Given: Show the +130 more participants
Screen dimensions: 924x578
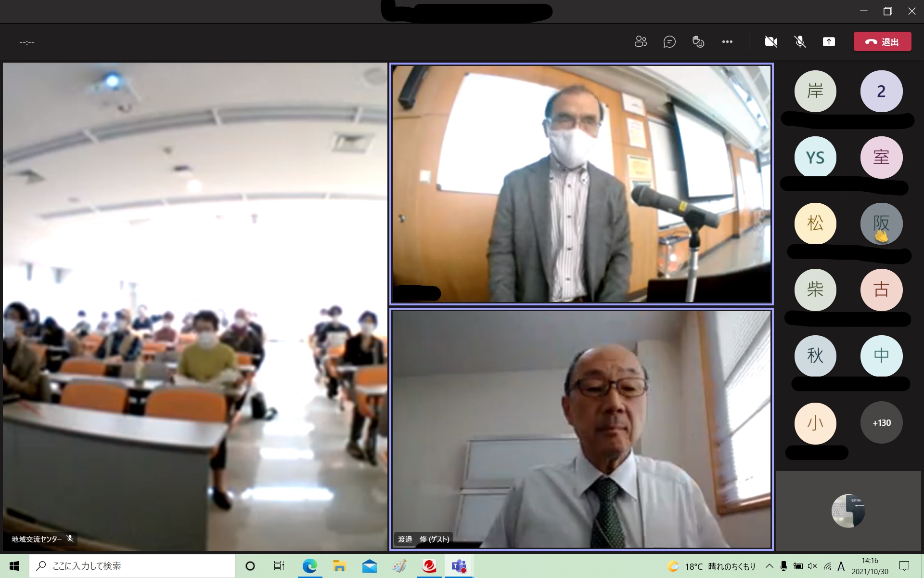Looking at the screenshot, I should (881, 422).
